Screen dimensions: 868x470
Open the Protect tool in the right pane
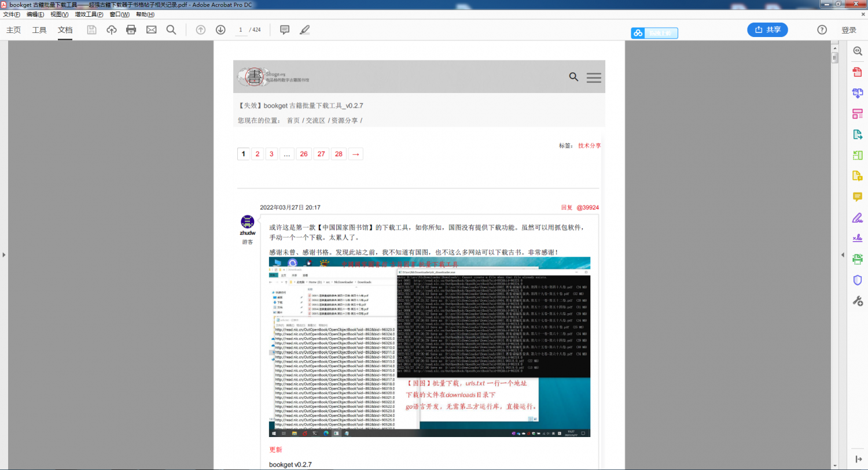coord(858,280)
